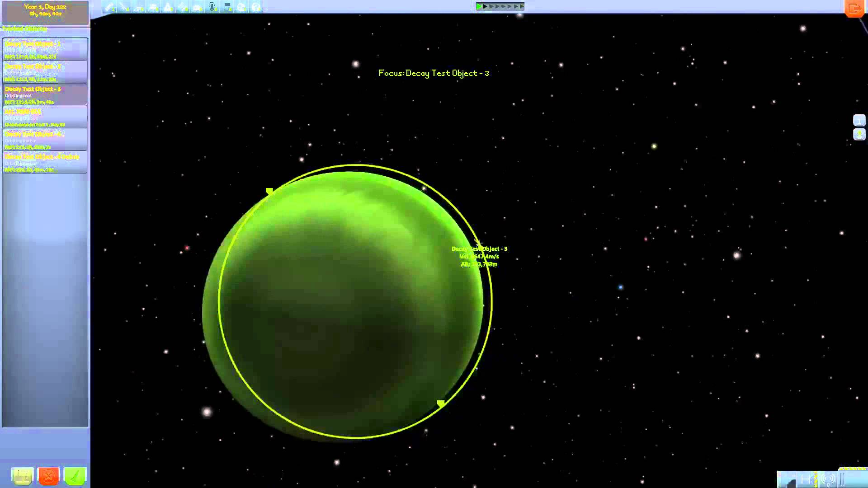Screen dimensions: 868x488
Task: Click the apoapsis marker at orbit top-left
Action: coord(269,192)
